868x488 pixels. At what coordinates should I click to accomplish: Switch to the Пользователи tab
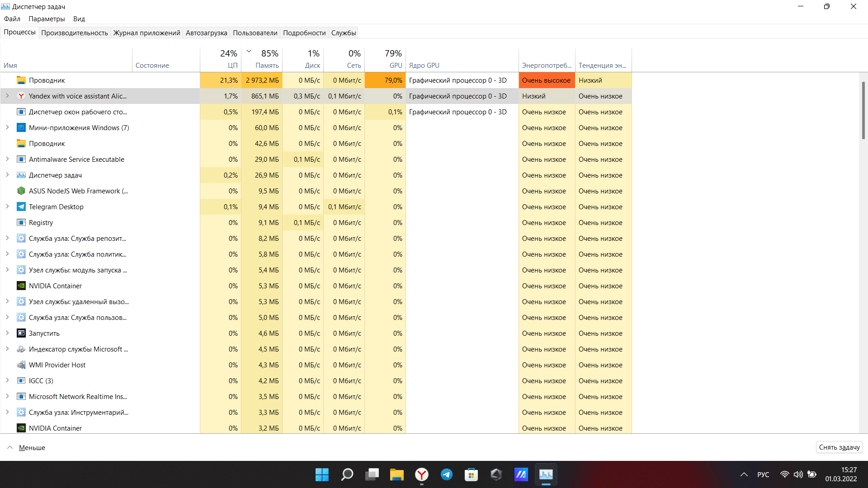point(255,33)
